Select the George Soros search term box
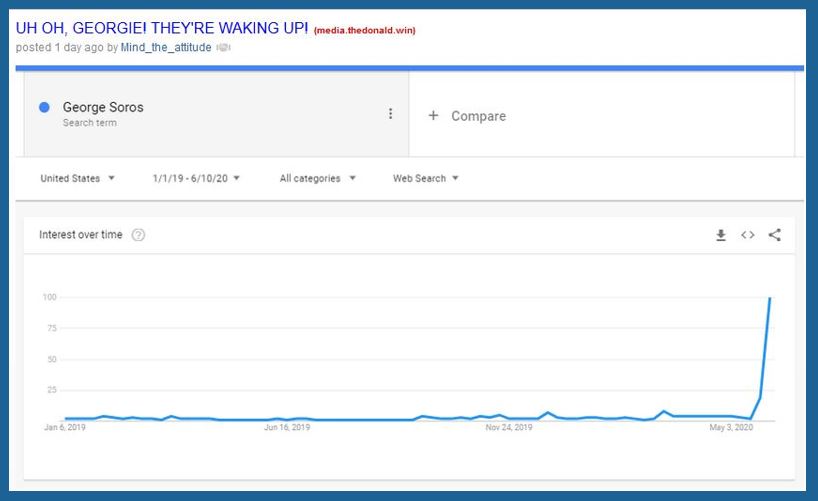 (x=216, y=114)
